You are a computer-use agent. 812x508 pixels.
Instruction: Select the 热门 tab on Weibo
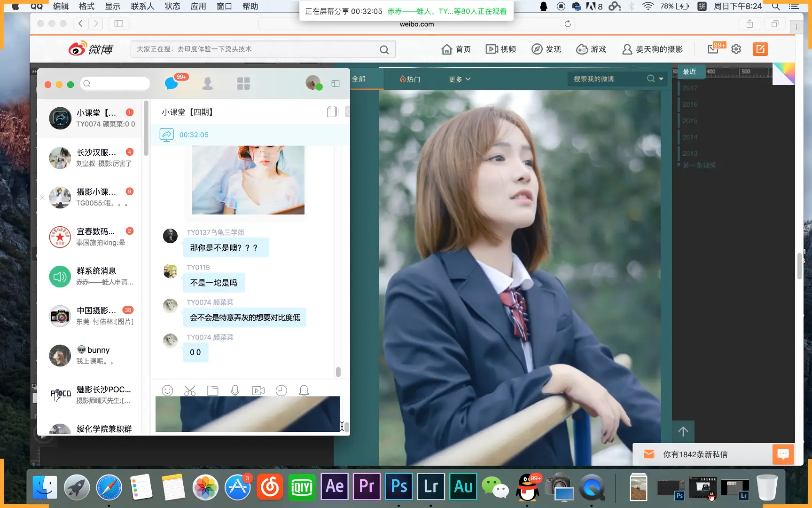[x=410, y=79]
